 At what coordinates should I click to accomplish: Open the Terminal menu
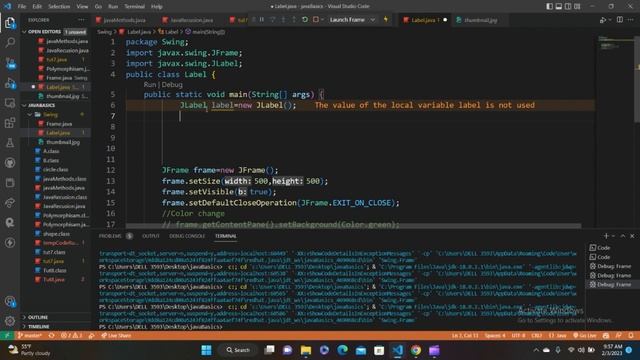[134, 7]
